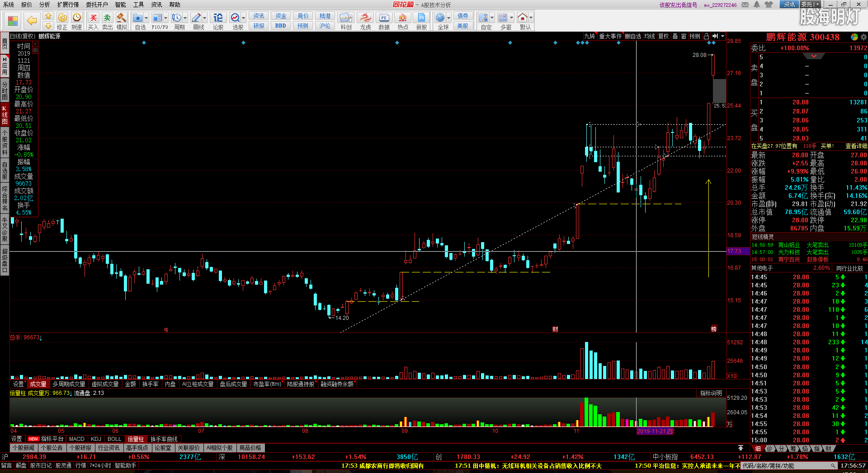Click the colorful home grid toolbar icon

(13, 21)
